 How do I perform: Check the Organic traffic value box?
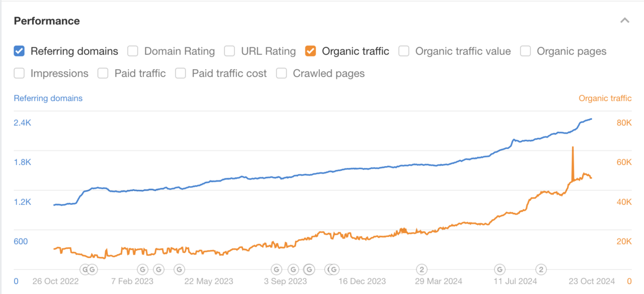(x=404, y=52)
